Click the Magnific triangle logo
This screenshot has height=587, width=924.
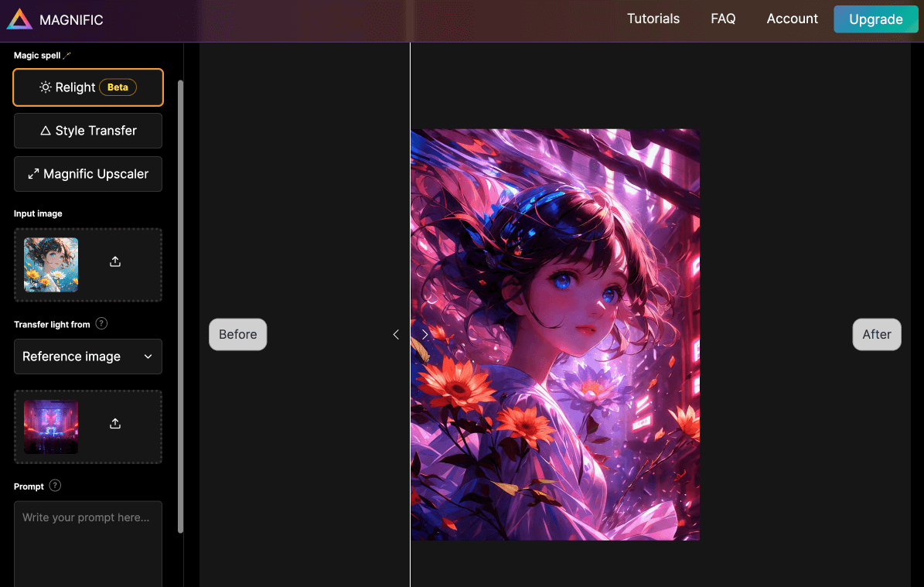coord(19,19)
